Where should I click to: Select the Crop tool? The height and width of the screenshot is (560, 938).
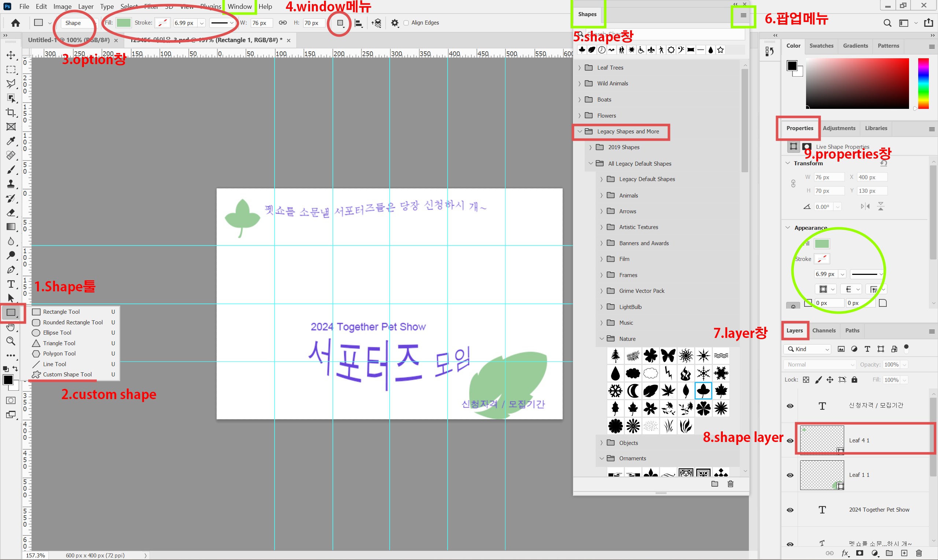point(11,113)
